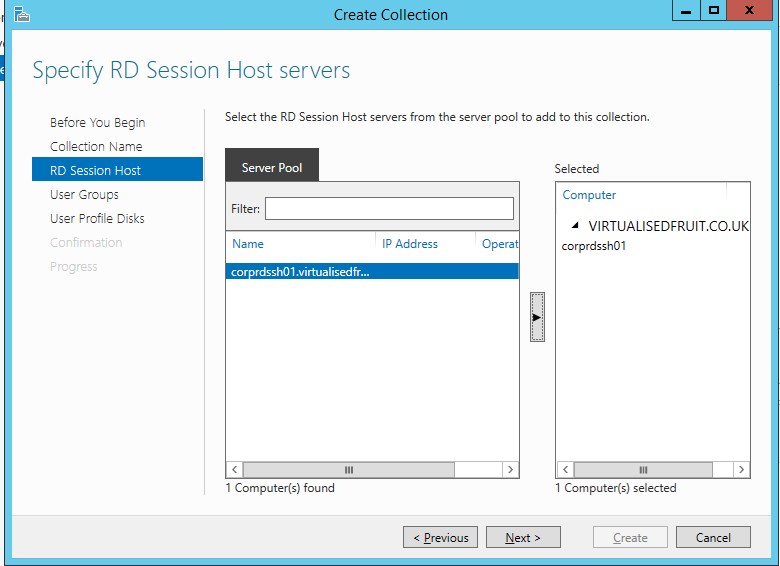This screenshot has height=566, width=780.
Task: Open the Server Pool tab
Action: coord(272,168)
